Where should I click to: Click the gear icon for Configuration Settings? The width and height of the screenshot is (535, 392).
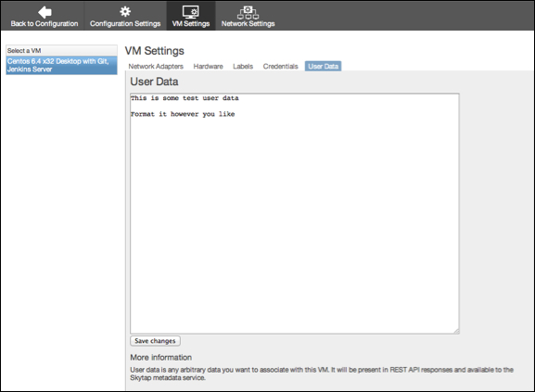125,12
